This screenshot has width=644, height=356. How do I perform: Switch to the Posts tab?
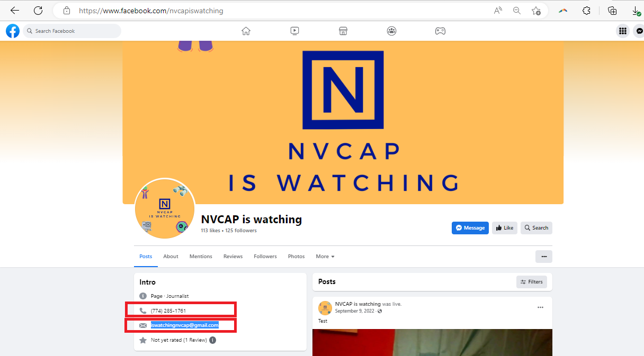pos(146,257)
